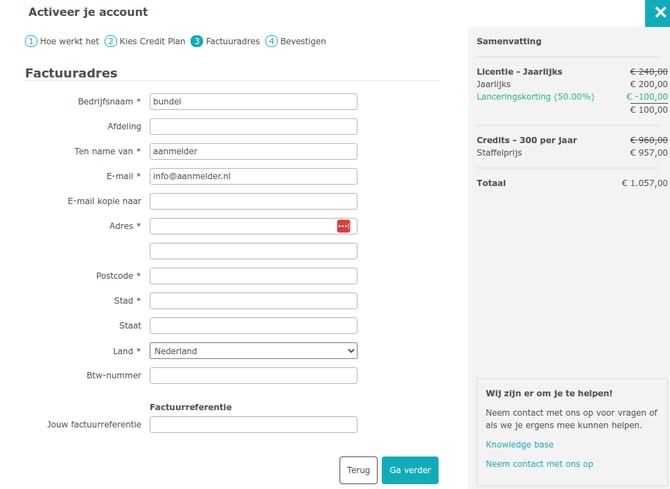
Task: Open the Knowledge base link
Action: (519, 444)
